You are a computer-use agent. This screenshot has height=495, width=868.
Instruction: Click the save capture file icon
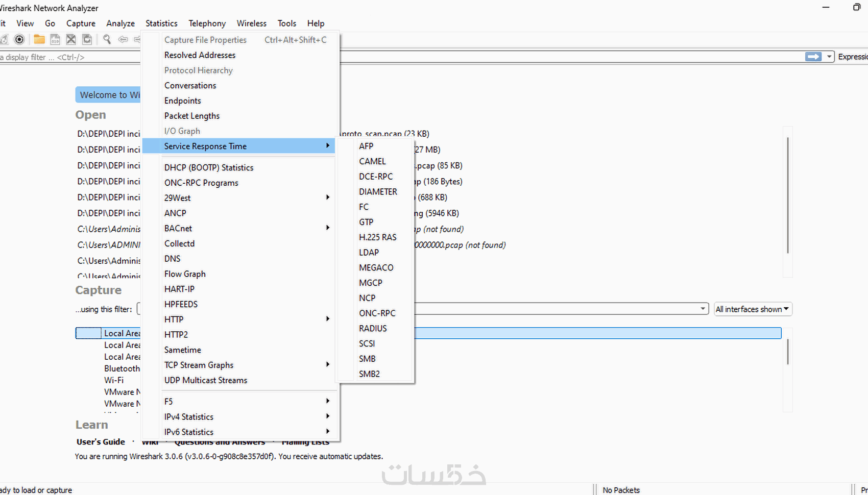click(55, 39)
